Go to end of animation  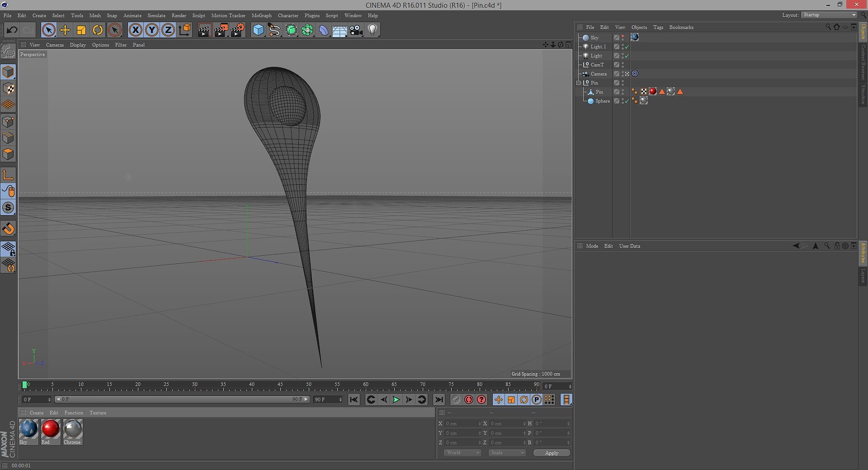pyautogui.click(x=439, y=399)
